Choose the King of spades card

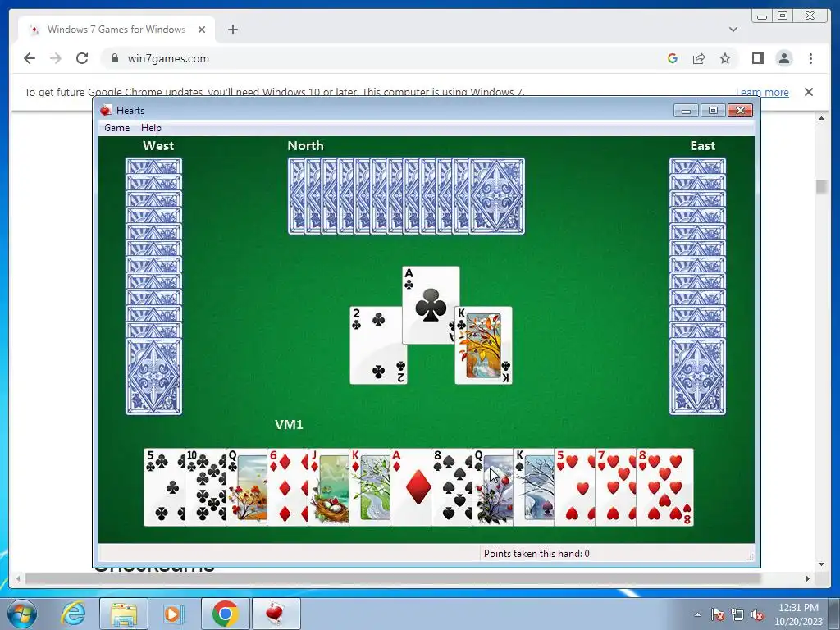pos(533,487)
